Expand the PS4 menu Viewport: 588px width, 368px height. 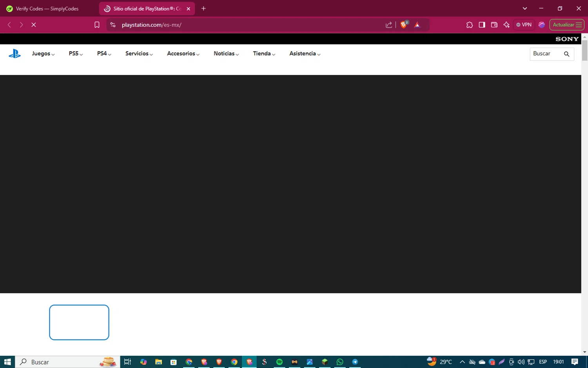pos(104,54)
